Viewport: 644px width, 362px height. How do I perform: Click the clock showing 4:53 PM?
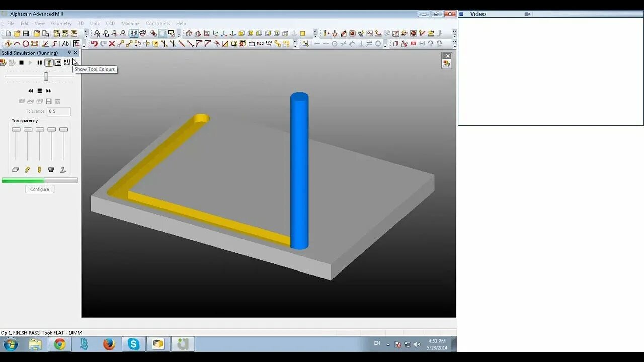click(437, 341)
